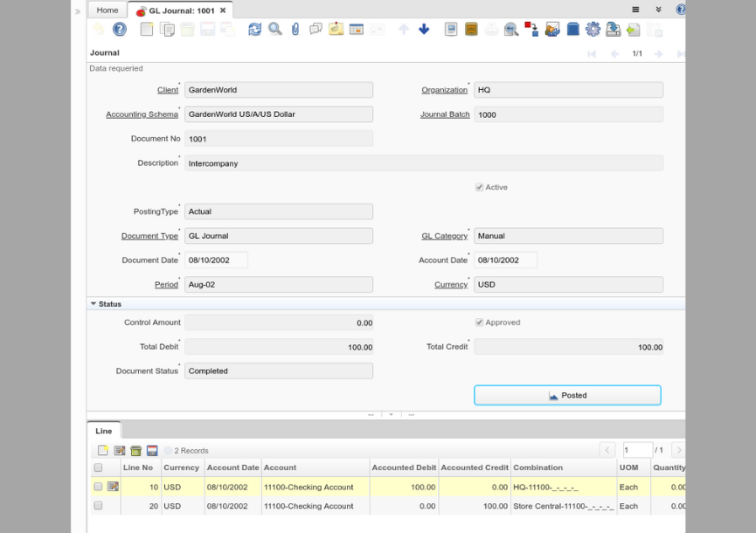Open the active workflows icon

(x=531, y=30)
